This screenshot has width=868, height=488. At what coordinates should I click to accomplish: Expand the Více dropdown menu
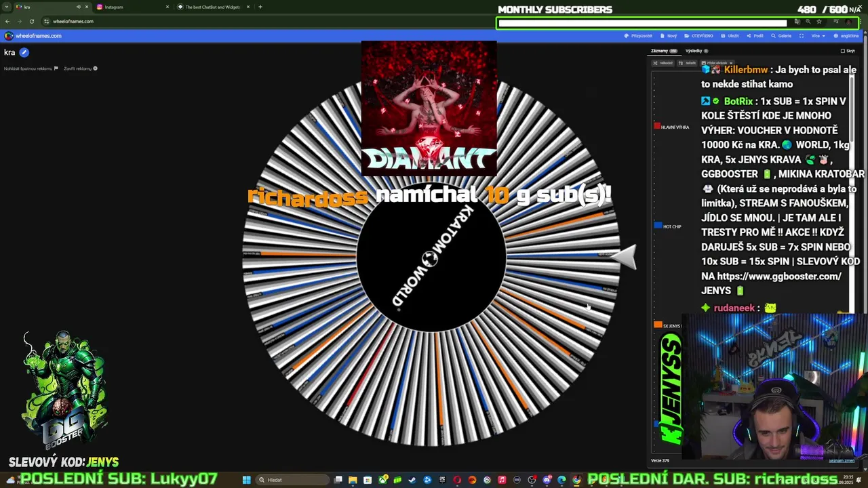pyautogui.click(x=818, y=36)
